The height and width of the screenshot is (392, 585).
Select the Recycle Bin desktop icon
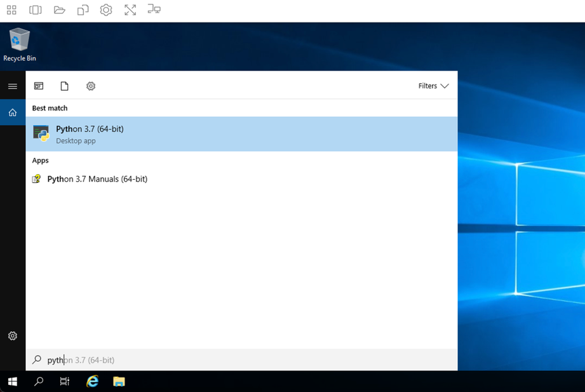[x=20, y=44]
